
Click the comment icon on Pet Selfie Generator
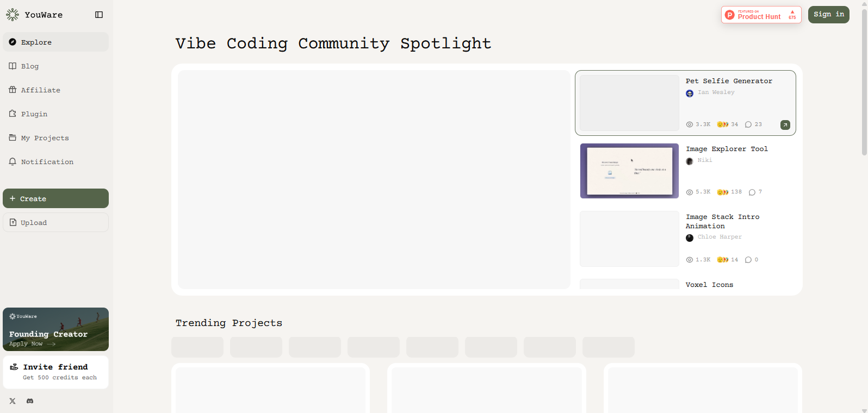(748, 124)
